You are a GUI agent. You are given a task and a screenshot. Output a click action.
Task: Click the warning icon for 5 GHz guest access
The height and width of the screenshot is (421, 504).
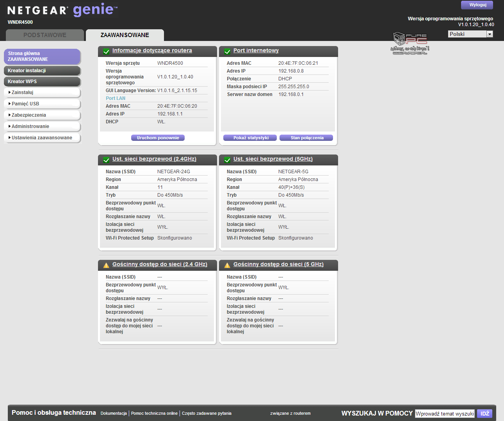tap(227, 265)
